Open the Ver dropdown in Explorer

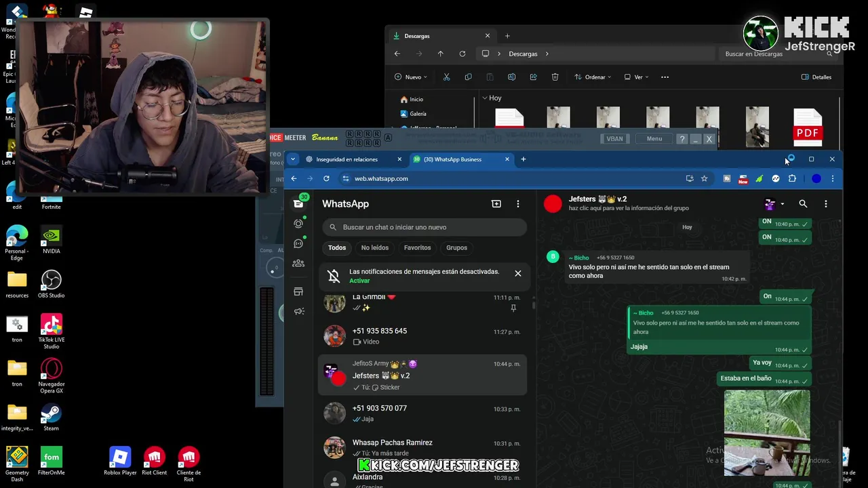pyautogui.click(x=636, y=77)
